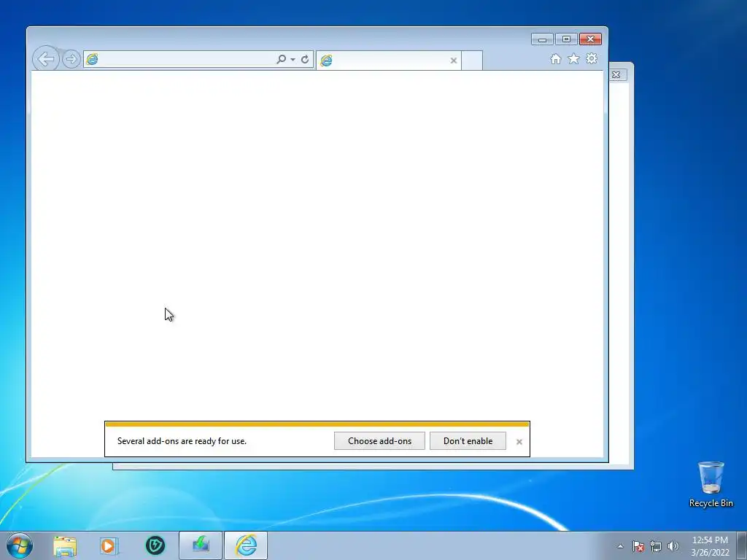Click the 'Several add-ons are ready for use.' text
Screen dimensions: 747x560
[x=182, y=441]
